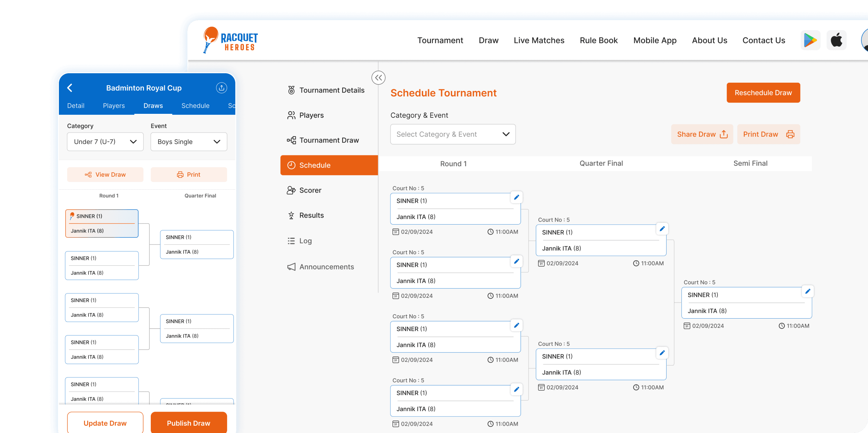Screen dimensions: 868x433
Task: Edit the first Round 1 match pencil
Action: click(516, 197)
